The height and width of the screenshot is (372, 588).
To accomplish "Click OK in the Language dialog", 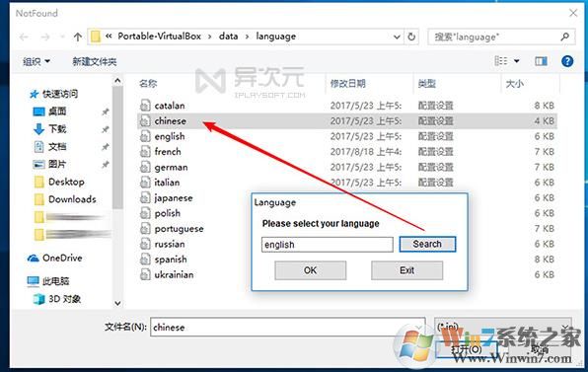I will tap(310, 270).
